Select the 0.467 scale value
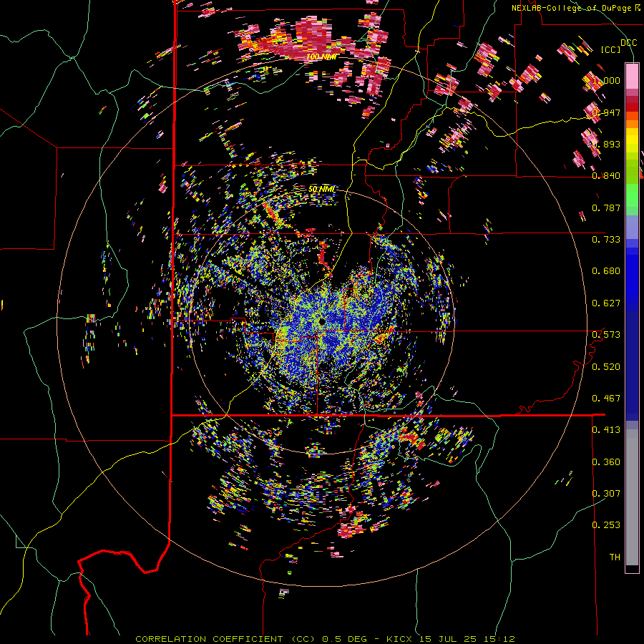 [x=606, y=399]
